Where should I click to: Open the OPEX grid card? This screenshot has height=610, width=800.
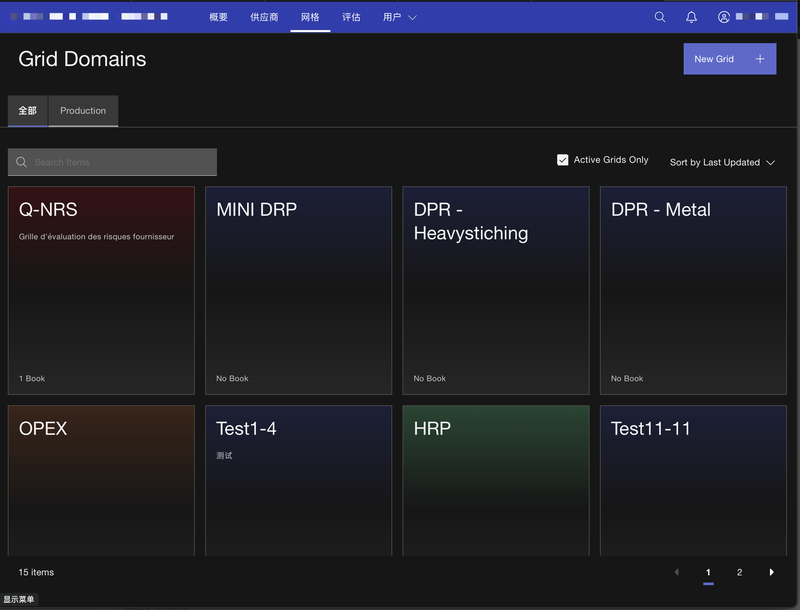tap(101, 480)
